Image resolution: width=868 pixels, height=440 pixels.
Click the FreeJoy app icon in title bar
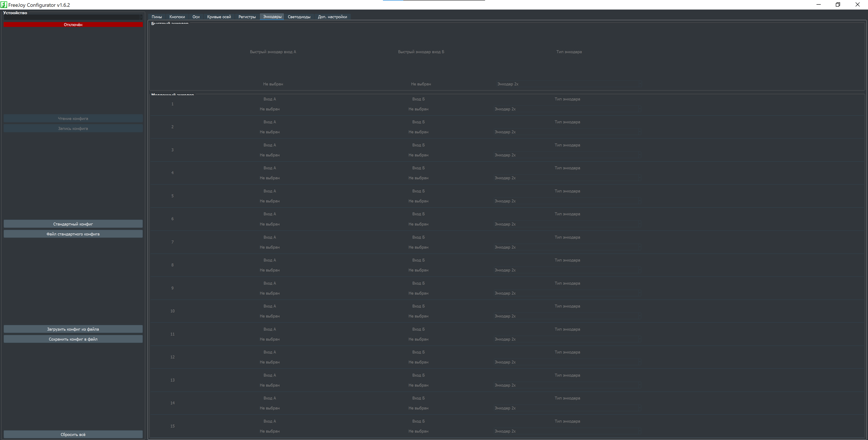4,5
